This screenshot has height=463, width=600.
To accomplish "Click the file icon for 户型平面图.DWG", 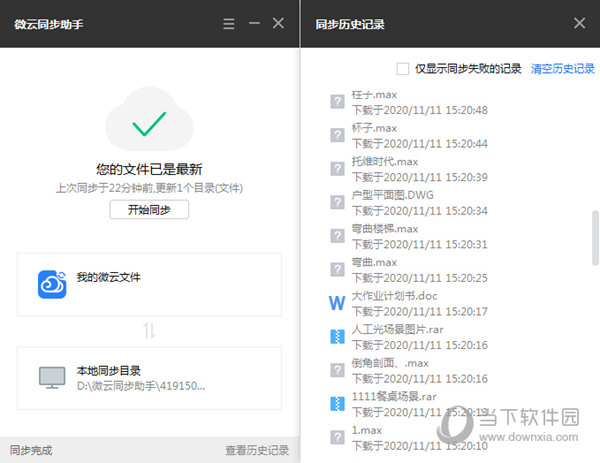I will click(x=337, y=202).
